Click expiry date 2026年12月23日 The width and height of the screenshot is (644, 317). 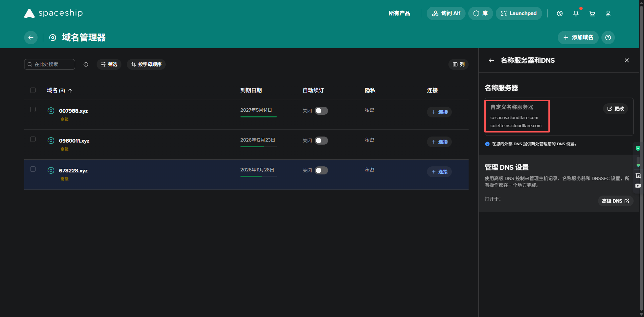coord(258,140)
